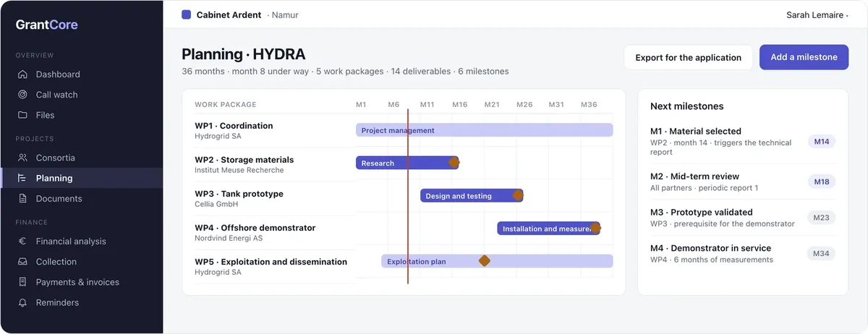Click the Dashboard house icon

[x=22, y=74]
